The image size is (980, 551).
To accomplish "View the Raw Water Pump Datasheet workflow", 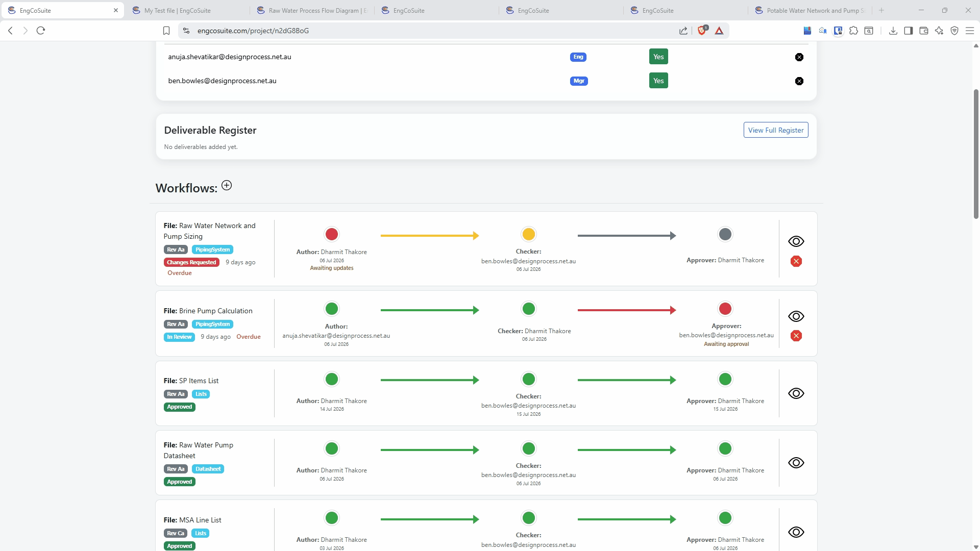I will [x=796, y=463].
